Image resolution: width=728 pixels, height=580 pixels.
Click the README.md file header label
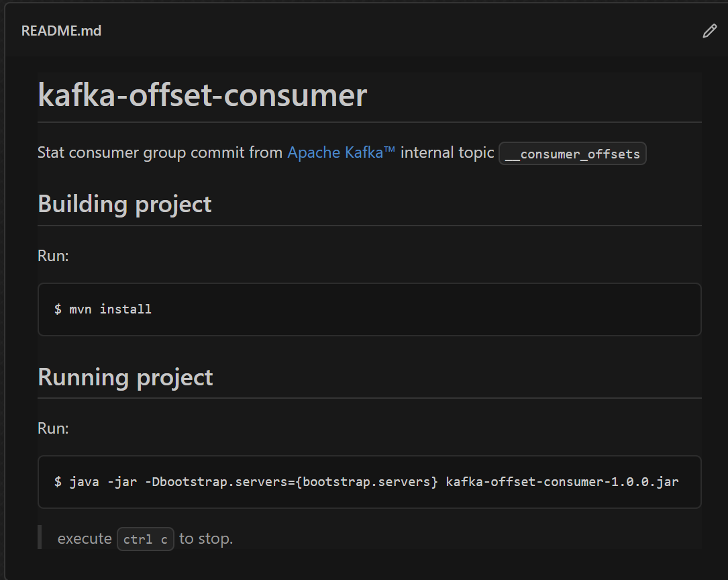[61, 30]
